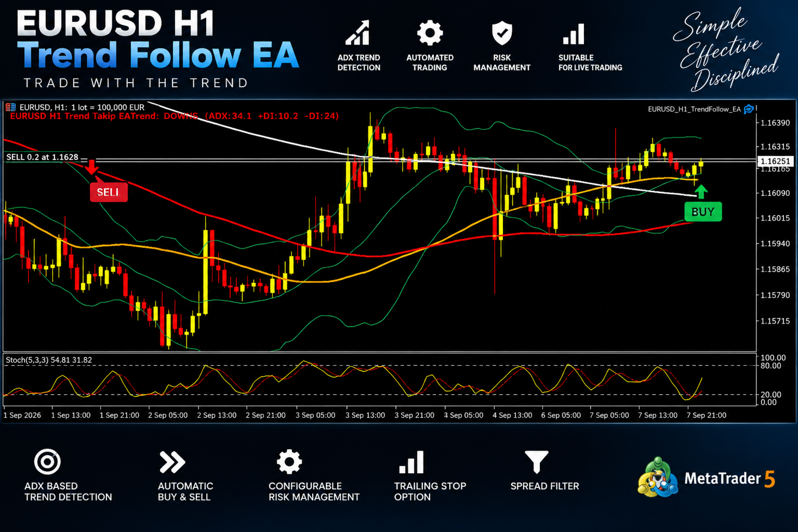
Task: Click the red EA trend status line (ADX:34.1)
Action: coord(174,116)
